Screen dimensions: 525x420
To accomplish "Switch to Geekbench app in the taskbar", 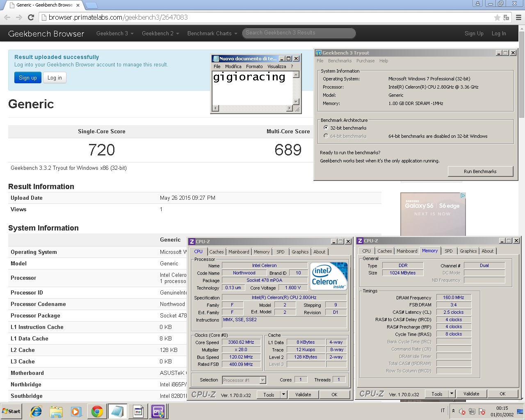I will 138,411.
